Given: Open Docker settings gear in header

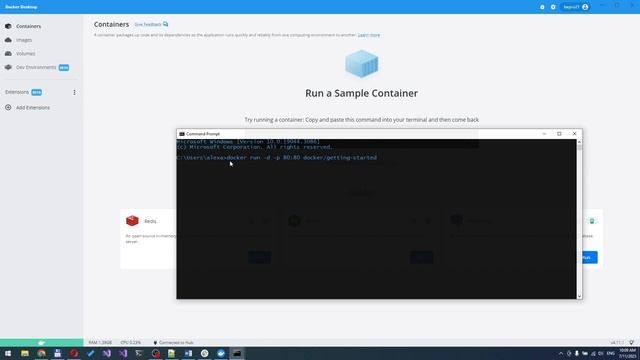Looking at the screenshot, I should click(x=553, y=7).
